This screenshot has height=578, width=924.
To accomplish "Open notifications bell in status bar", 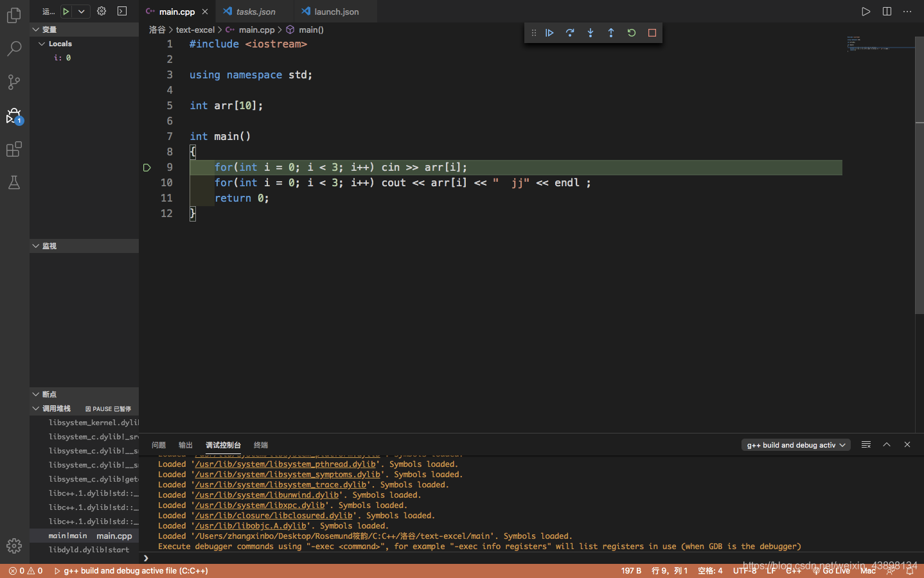I will [x=910, y=570].
